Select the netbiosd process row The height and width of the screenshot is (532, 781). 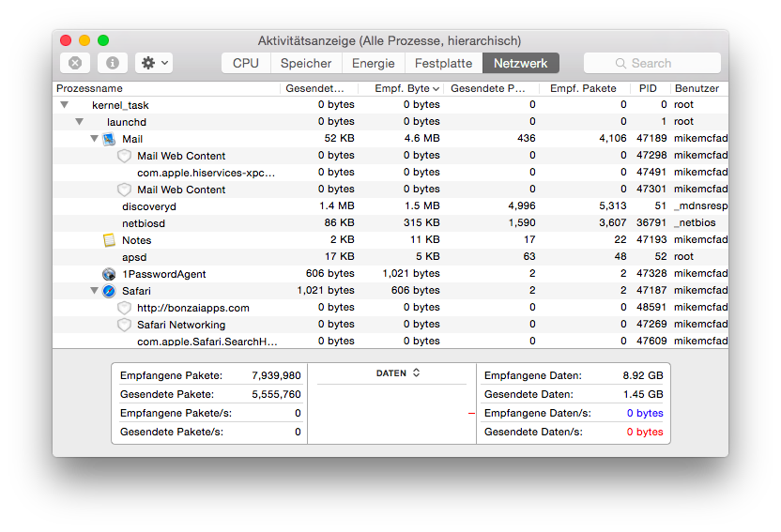point(390,223)
